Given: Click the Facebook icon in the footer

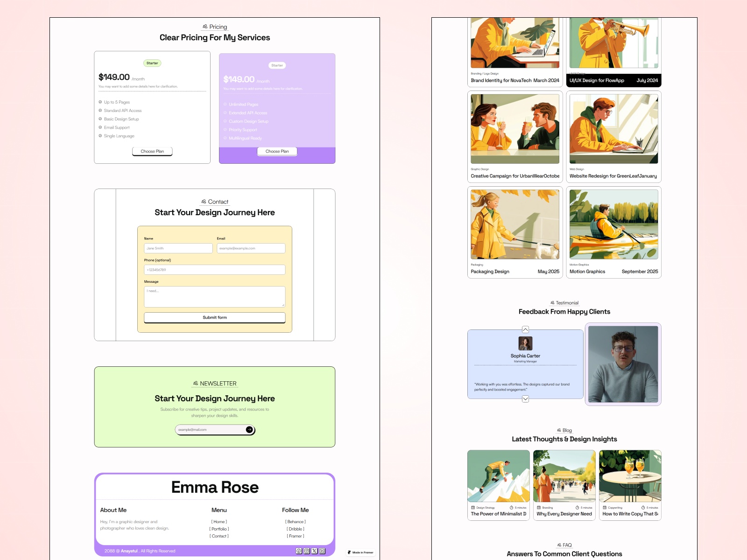Looking at the screenshot, I should (299, 551).
